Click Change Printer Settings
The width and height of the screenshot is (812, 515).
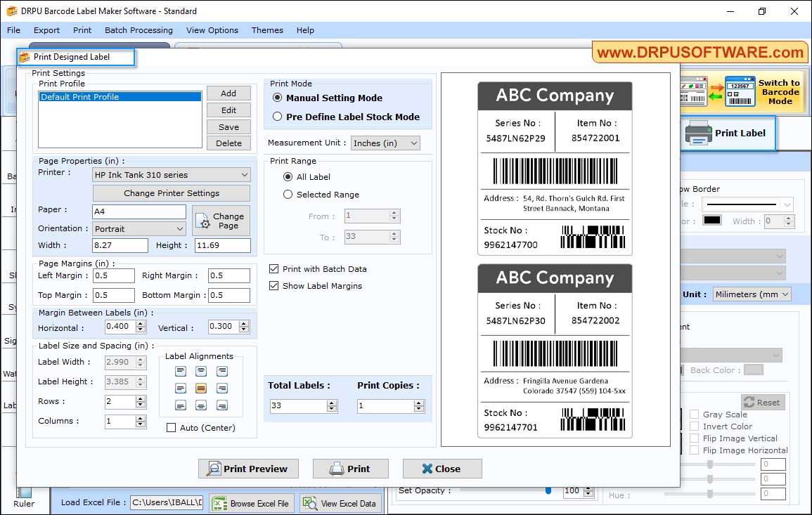[x=171, y=193]
